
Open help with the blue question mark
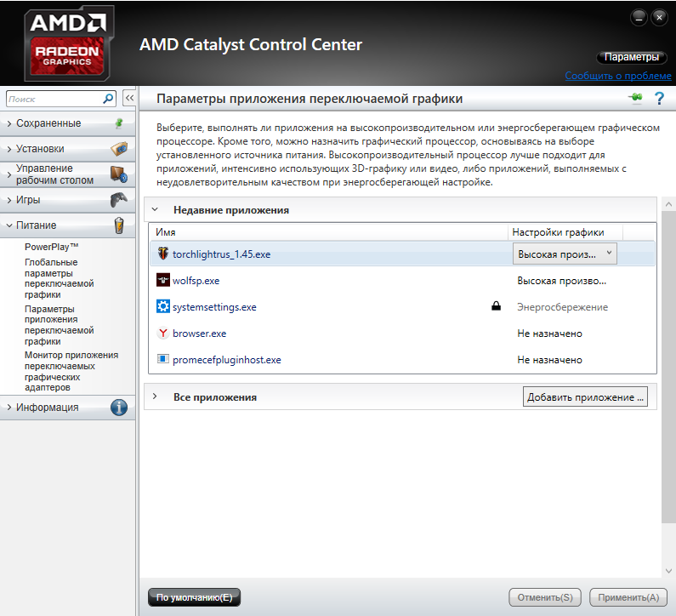click(x=659, y=99)
